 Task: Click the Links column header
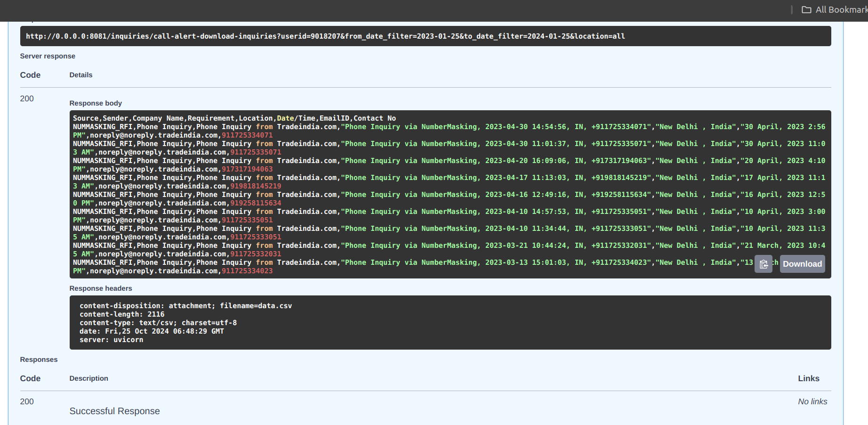(x=808, y=378)
